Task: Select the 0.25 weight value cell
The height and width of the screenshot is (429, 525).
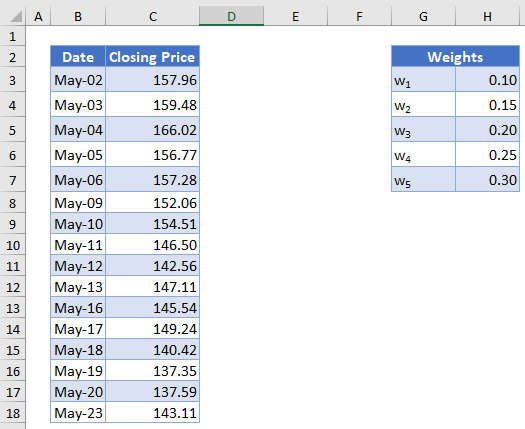Action: (x=488, y=154)
